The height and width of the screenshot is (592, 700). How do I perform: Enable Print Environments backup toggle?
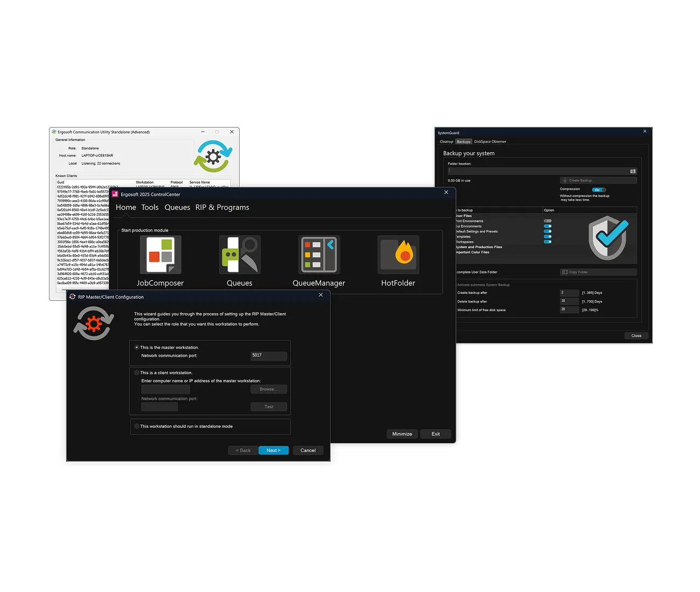pos(548,221)
